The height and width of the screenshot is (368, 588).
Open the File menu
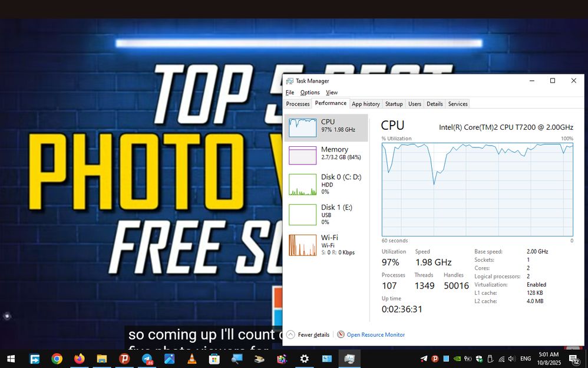coord(289,93)
